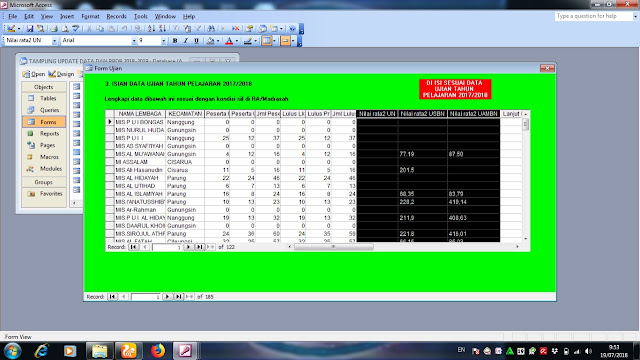Open the Edit menu
The image size is (640, 360).
(29, 16)
